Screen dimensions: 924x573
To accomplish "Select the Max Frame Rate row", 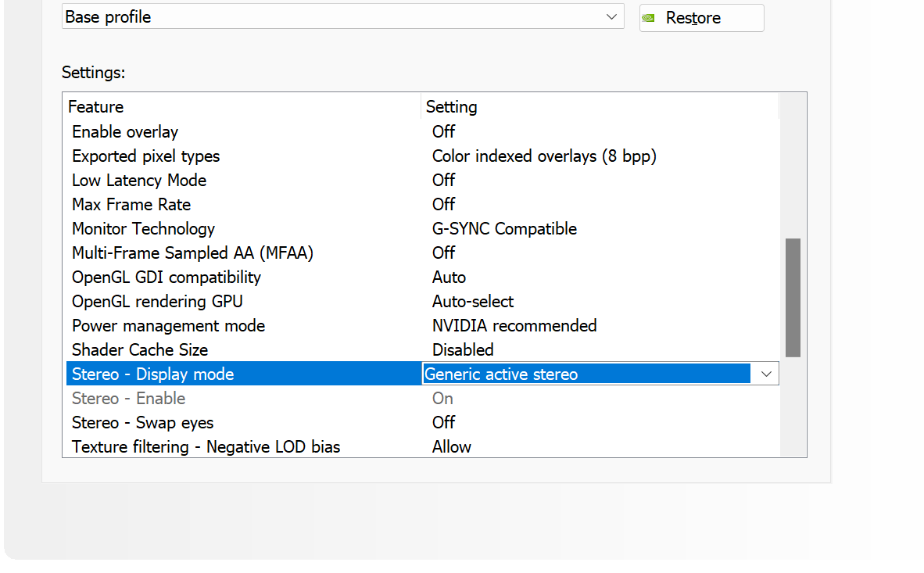I will [422, 205].
